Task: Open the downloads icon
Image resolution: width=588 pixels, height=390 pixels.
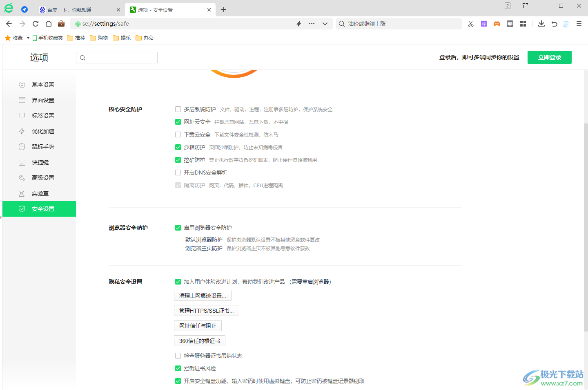Action: 541,24
